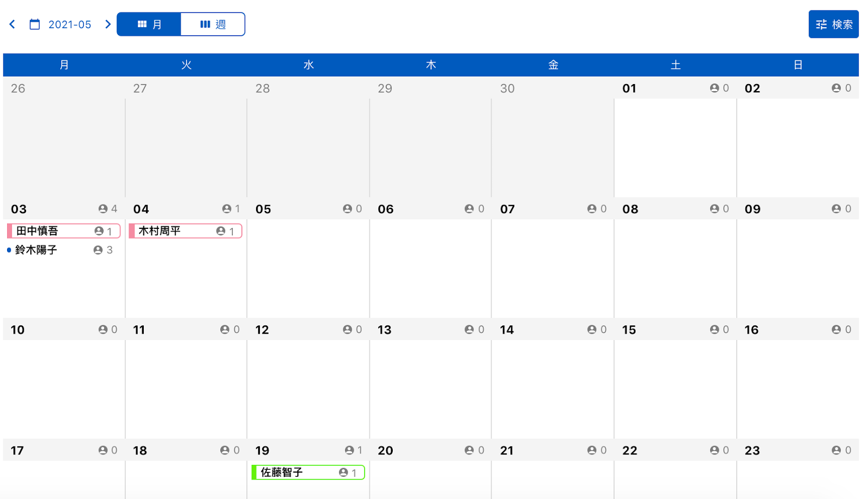
Task: Click the 水 Wednesday column header
Action: [309, 65]
